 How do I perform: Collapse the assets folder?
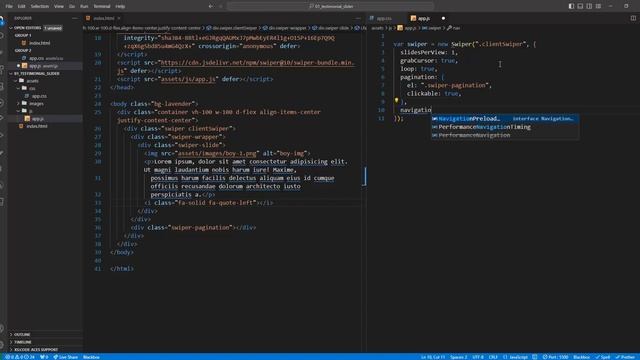pos(32,81)
